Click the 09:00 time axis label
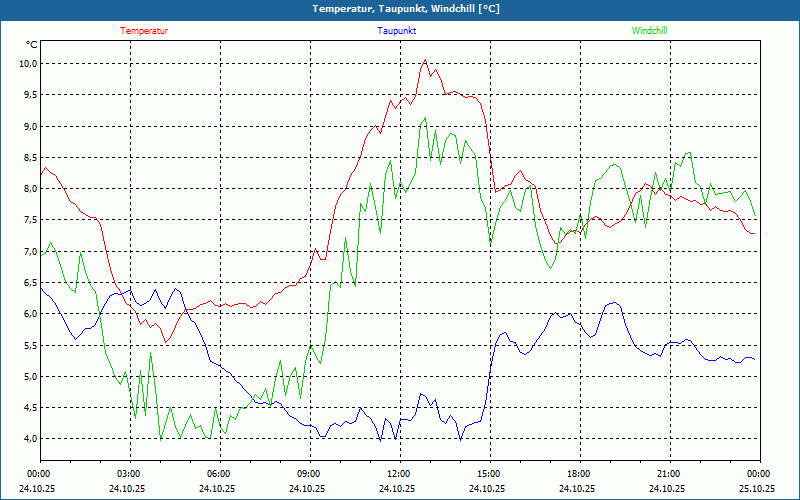The height and width of the screenshot is (500, 800). 309,474
